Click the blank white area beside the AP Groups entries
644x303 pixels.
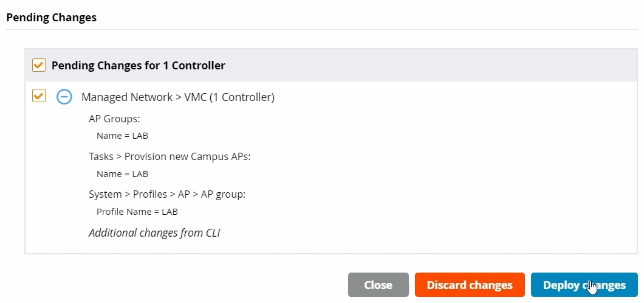(x=395, y=128)
